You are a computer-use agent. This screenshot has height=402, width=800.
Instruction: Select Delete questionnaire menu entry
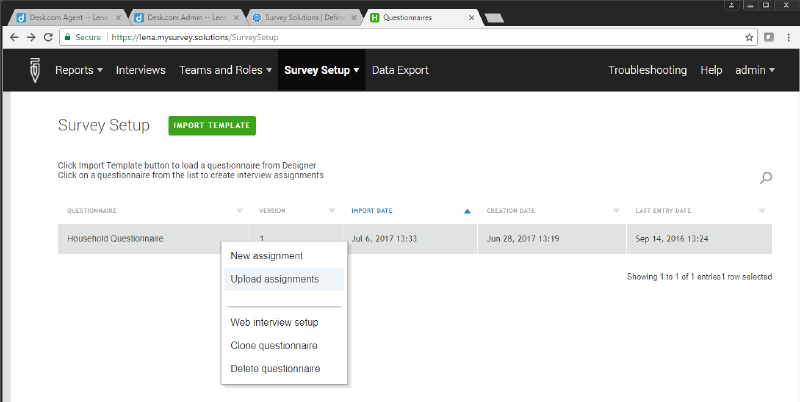275,369
